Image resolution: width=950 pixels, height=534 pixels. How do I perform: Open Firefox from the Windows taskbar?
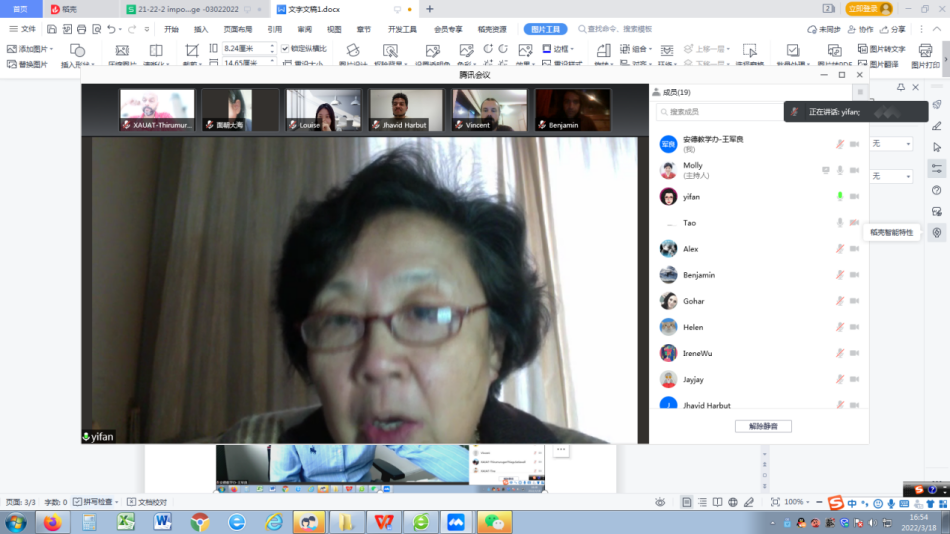click(x=52, y=522)
